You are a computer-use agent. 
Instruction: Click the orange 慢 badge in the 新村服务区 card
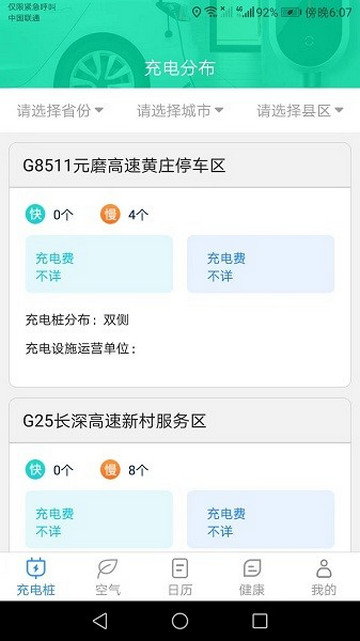point(110,469)
